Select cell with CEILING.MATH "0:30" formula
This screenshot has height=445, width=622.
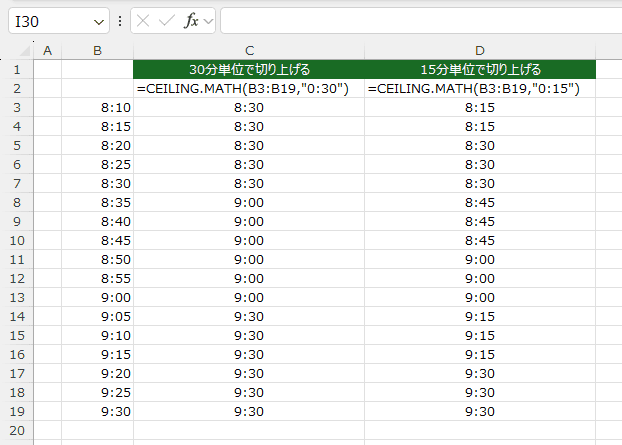tap(248, 88)
